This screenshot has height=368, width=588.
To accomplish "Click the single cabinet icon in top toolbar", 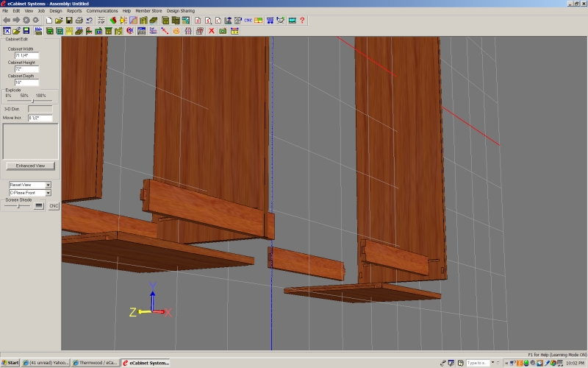I will [x=165, y=21].
